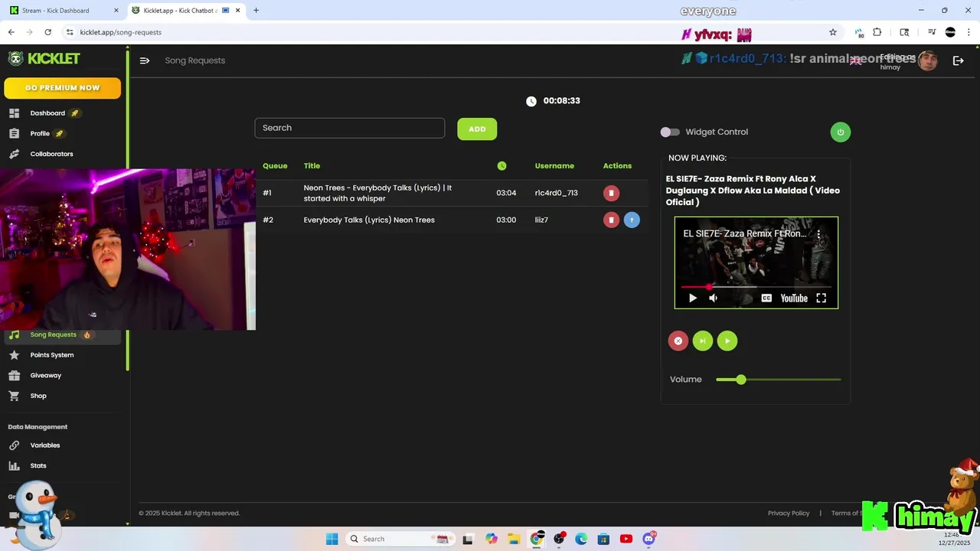Open Microsoft Edge from the taskbar
This screenshot has width=980, height=551.
581,539
